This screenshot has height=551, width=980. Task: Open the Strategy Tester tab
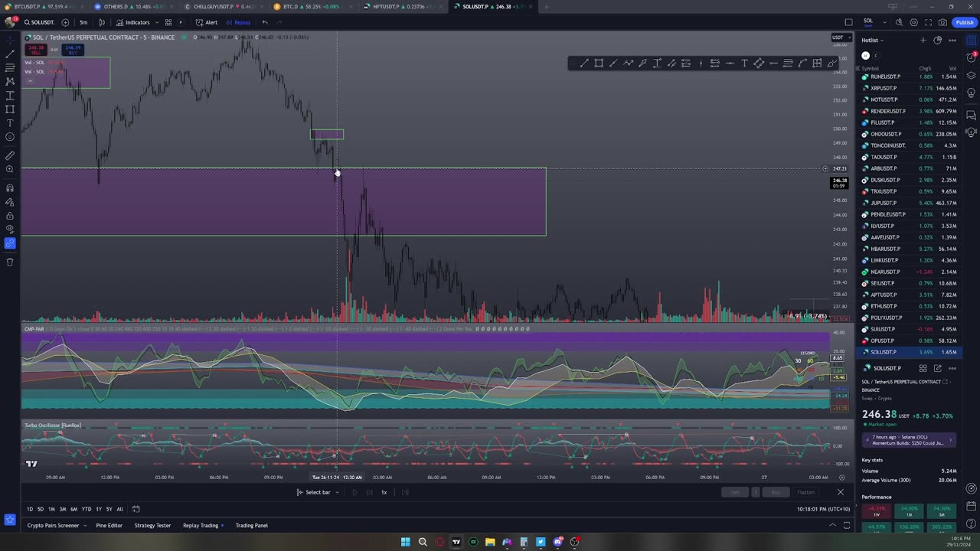[x=152, y=526]
